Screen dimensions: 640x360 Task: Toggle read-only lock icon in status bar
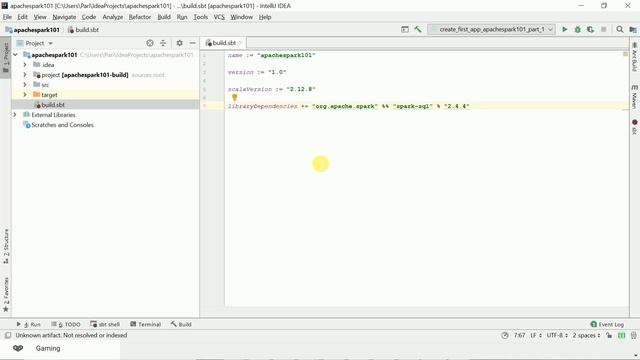[609, 335]
